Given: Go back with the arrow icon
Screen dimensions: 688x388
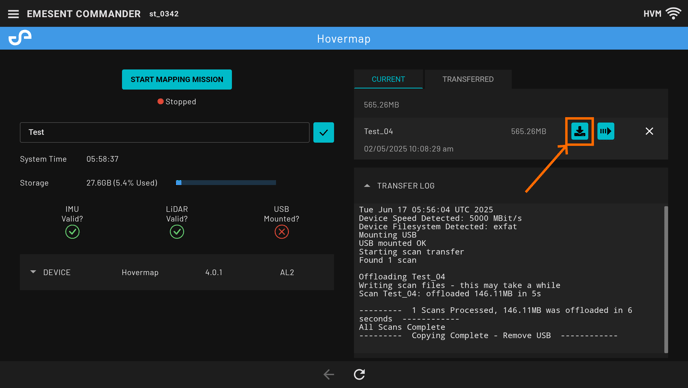Looking at the screenshot, I should tap(329, 374).
